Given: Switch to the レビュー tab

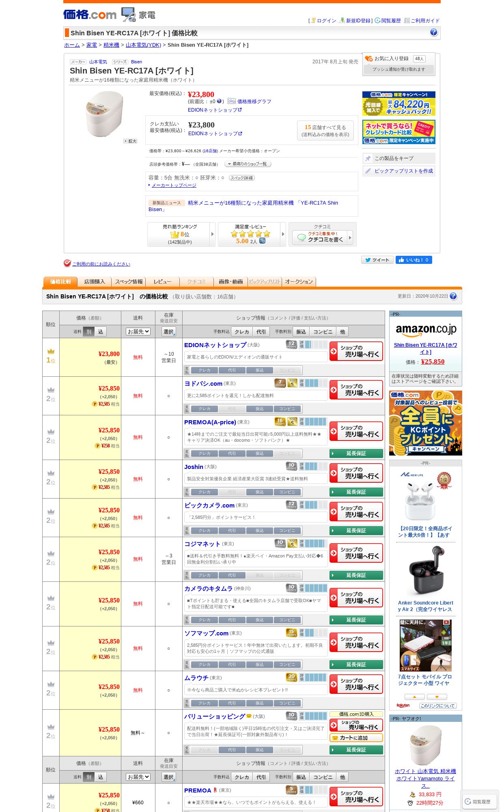Looking at the screenshot, I should (x=163, y=282).
